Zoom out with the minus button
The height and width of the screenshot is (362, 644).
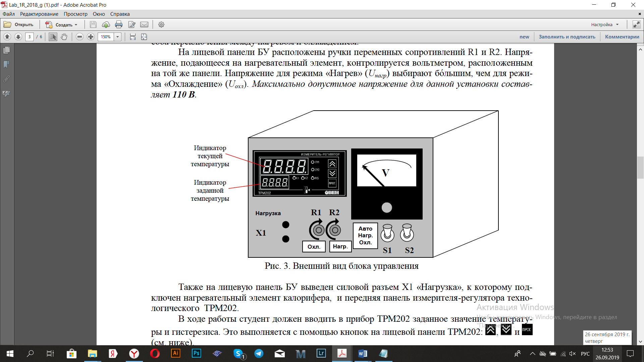[x=79, y=37]
